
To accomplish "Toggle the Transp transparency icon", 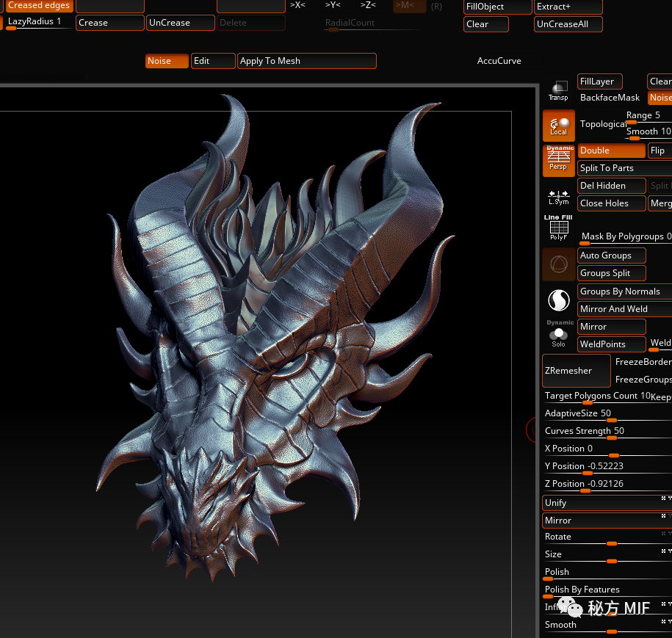I will click(x=558, y=91).
